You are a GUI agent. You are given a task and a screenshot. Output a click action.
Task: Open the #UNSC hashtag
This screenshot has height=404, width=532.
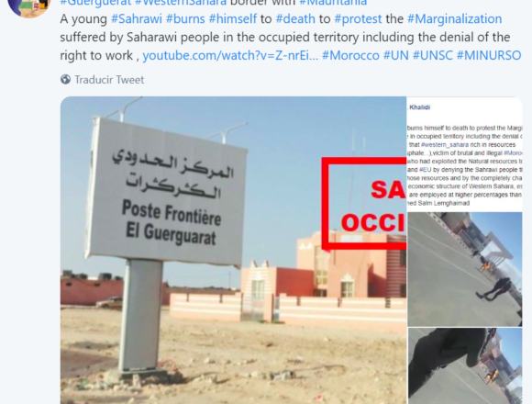433,55
